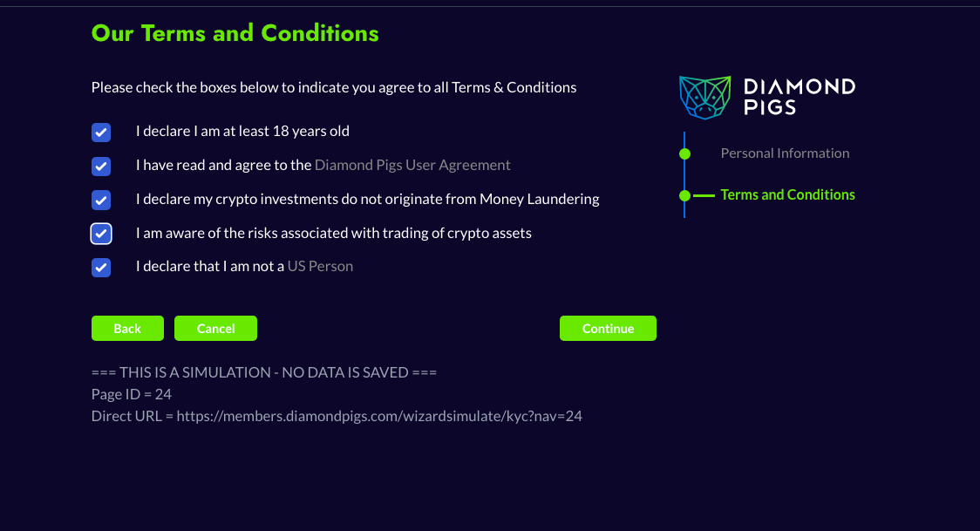Uncheck the not a US Person checkbox
Image resolution: width=980 pixels, height=531 pixels.
click(x=101, y=267)
